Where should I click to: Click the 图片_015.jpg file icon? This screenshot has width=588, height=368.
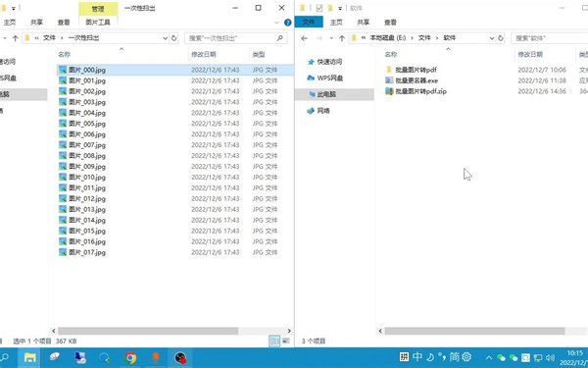click(x=63, y=231)
